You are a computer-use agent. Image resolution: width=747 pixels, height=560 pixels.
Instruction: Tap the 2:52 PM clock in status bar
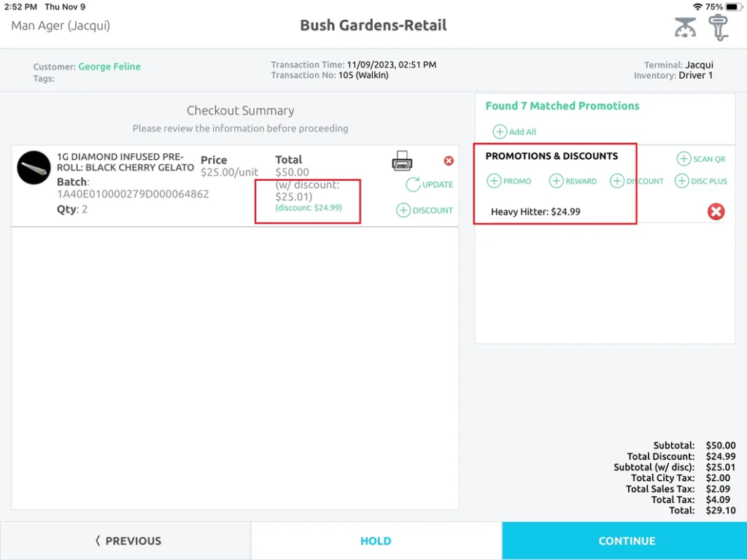[x=20, y=7]
